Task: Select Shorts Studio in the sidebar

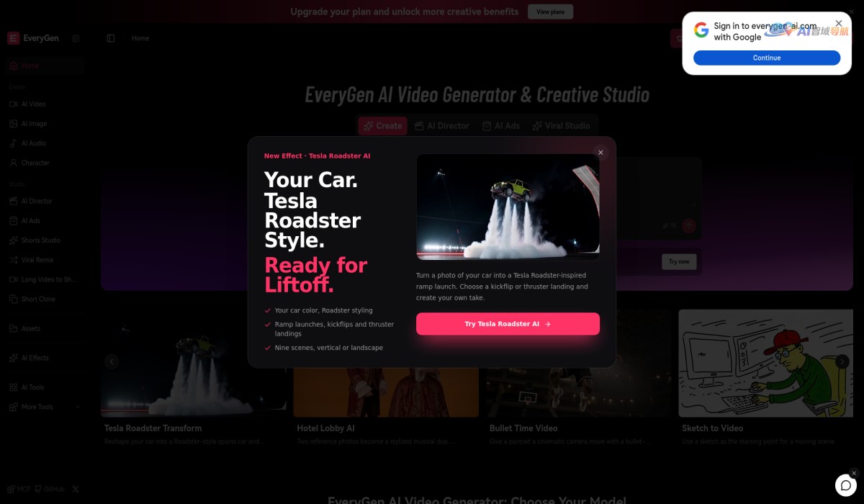Action: coord(42,240)
